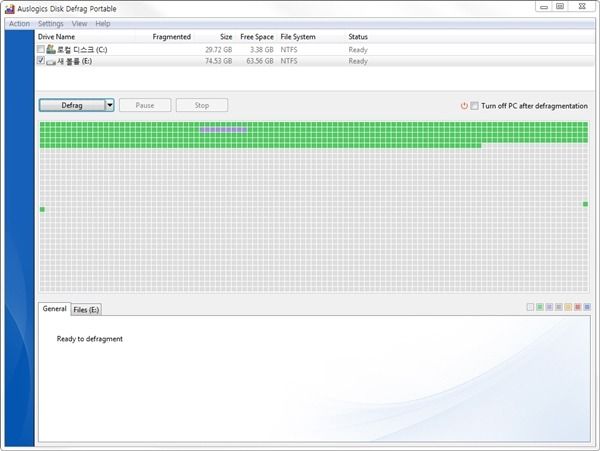Sort by the File System column header
This screenshot has width=600, height=451.
[298, 37]
